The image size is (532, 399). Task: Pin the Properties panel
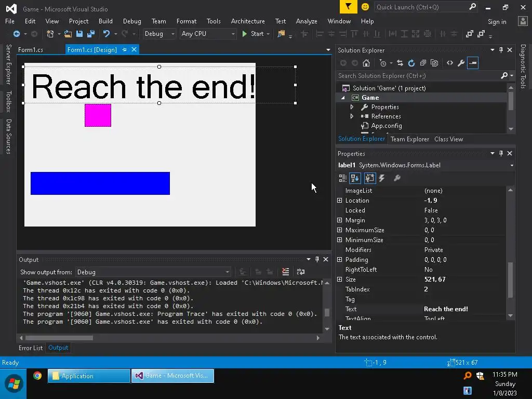pyautogui.click(x=501, y=153)
